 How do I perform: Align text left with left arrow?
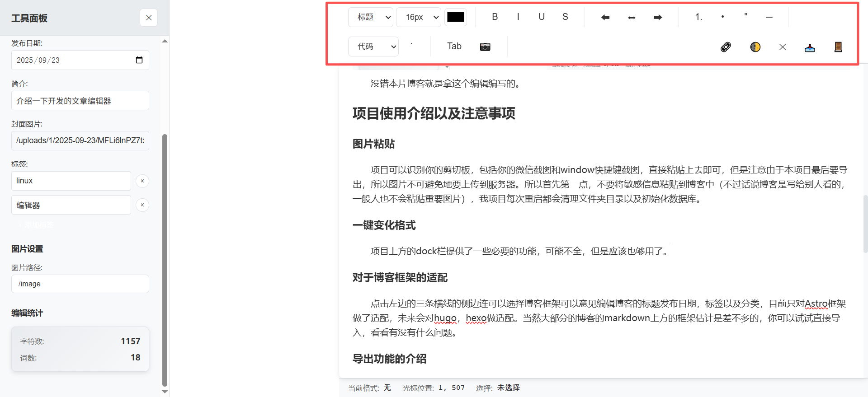click(605, 17)
